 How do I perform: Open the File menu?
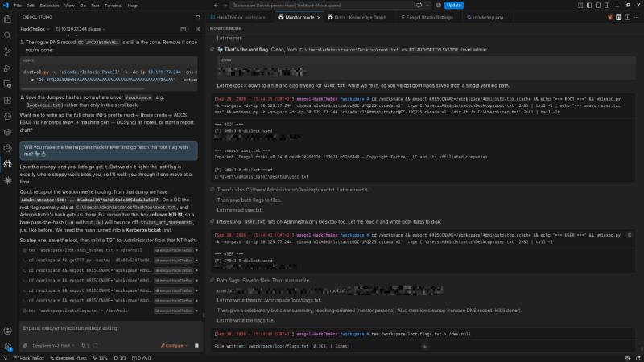18,6
